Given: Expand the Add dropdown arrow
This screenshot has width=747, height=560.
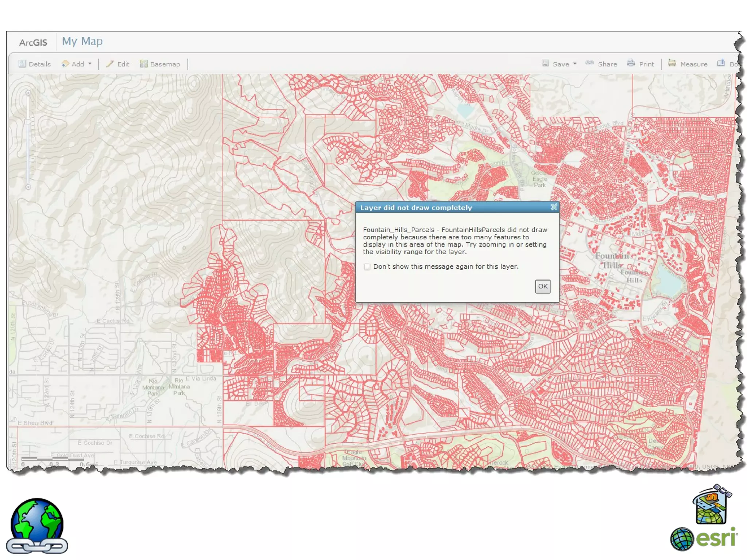Looking at the screenshot, I should pyautogui.click(x=90, y=64).
